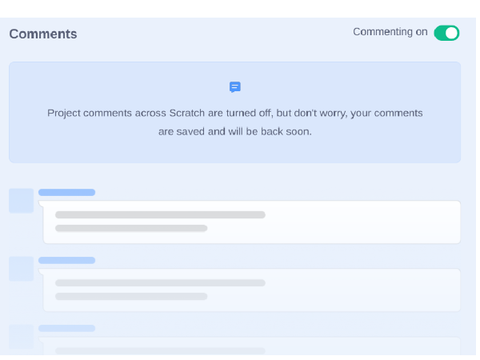Screen dimensions: 480x360
Task: Click the 'Commenting on' label text
Action: point(390,32)
